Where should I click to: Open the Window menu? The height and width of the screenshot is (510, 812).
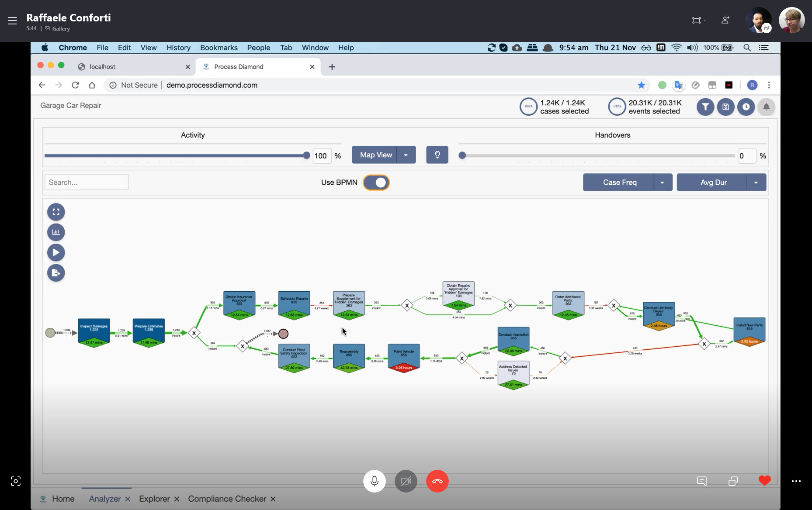(315, 48)
